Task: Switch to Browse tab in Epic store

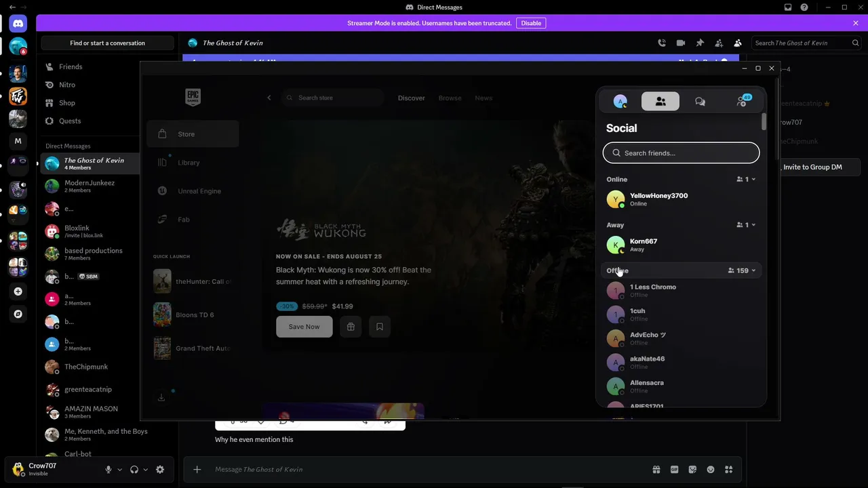Action: tap(450, 98)
